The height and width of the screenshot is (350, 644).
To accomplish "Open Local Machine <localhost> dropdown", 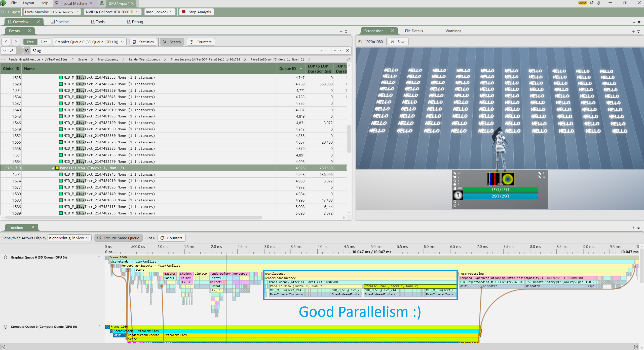I will pyautogui.click(x=52, y=12).
